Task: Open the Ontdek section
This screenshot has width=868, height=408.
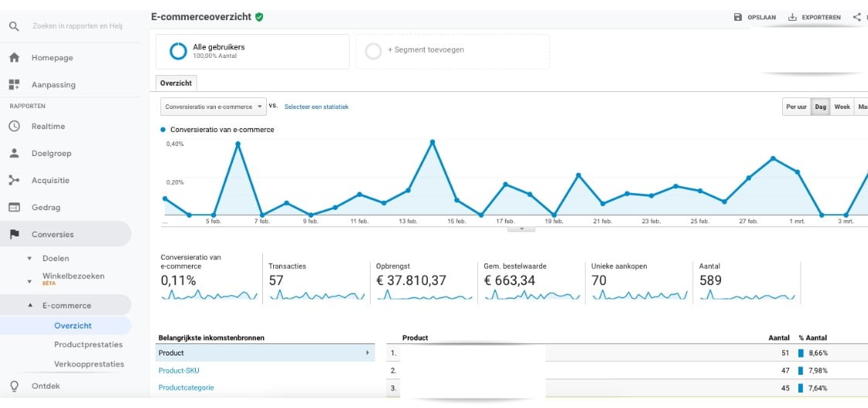Action: tap(46, 386)
